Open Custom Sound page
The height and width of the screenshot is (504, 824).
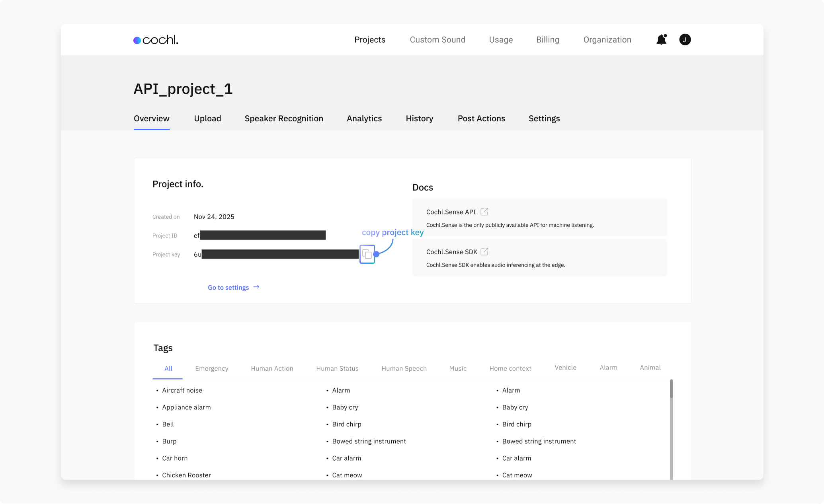[437, 40]
